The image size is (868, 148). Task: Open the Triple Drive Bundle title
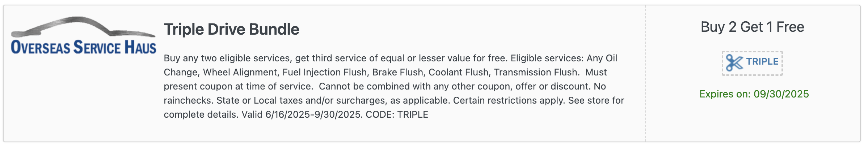pos(232,29)
